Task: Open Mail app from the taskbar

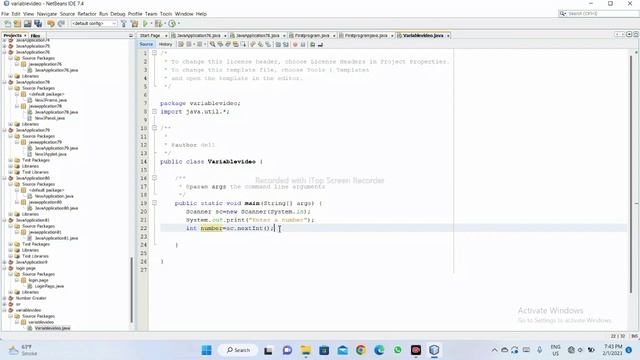Action: point(342,350)
